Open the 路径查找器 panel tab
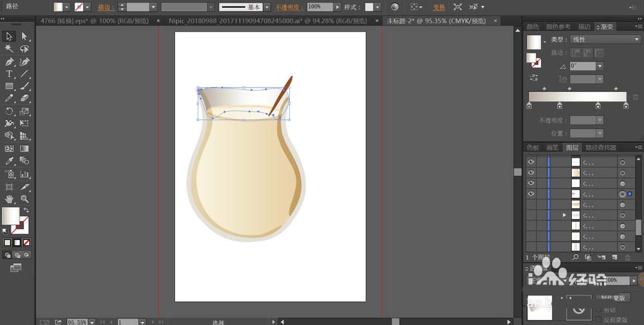The width and height of the screenshot is (644, 325). [x=600, y=147]
